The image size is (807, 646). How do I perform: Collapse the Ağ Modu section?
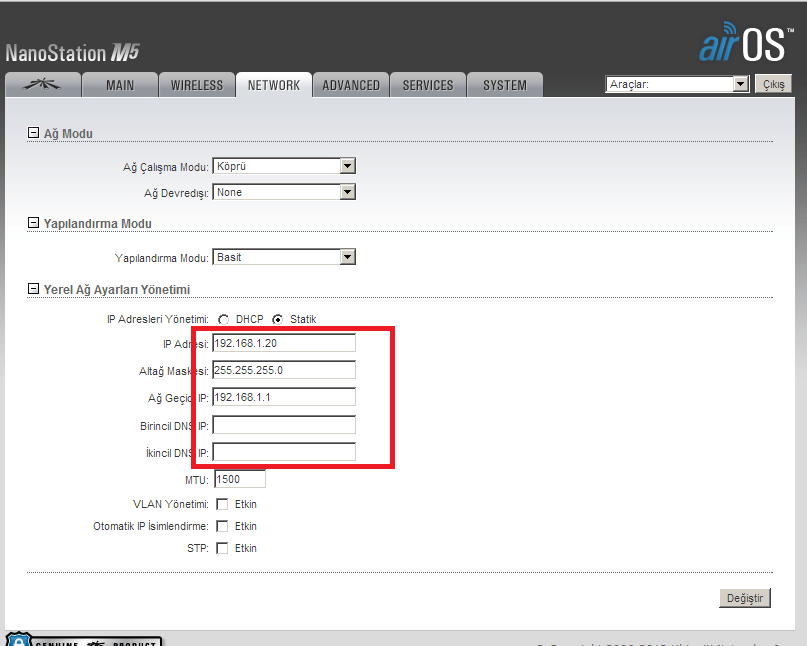coord(33,133)
